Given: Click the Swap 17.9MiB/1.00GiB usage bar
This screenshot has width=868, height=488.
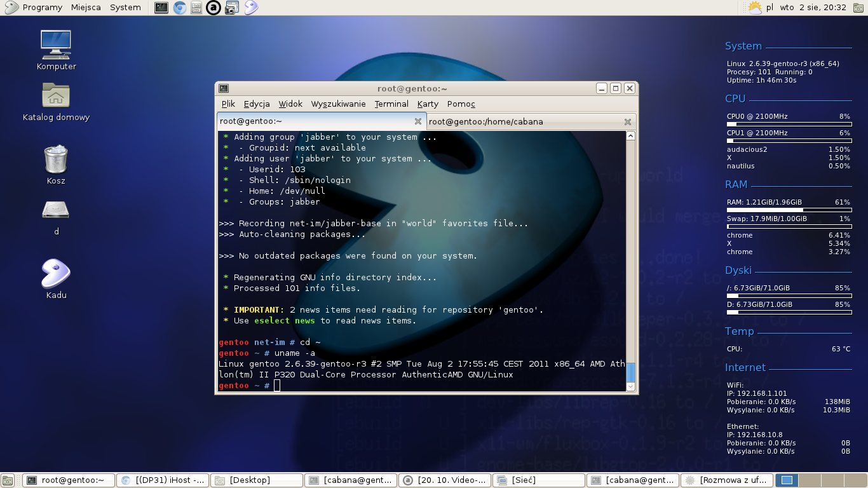Looking at the screenshot, I should click(x=789, y=226).
